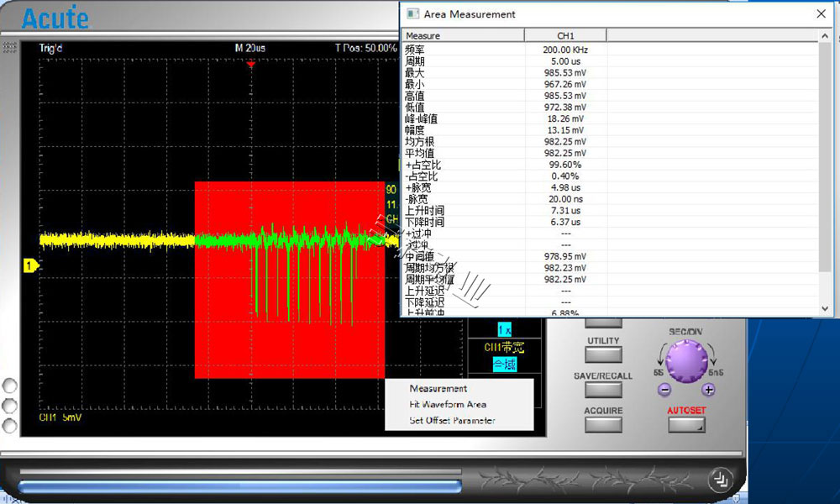Screen dimensions: 840x504
Task: Close the Area Measurement window
Action: point(821,14)
